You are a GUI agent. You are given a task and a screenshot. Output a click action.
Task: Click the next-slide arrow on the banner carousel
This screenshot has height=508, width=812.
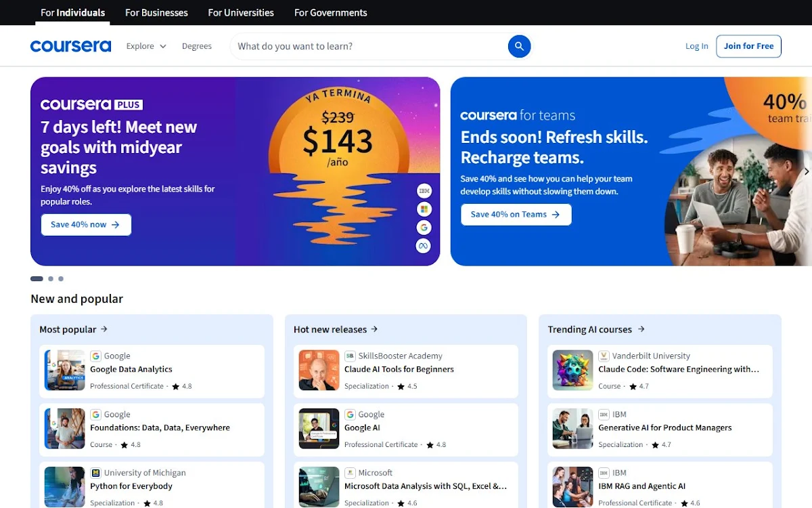pyautogui.click(x=806, y=171)
